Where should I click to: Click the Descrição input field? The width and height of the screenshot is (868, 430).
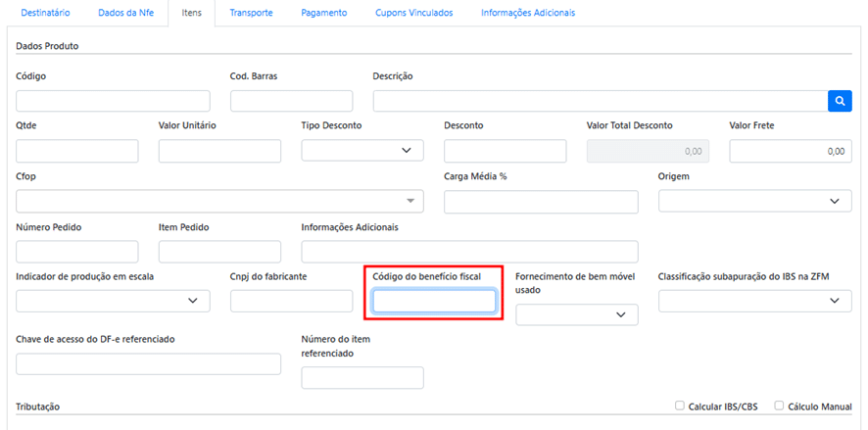point(600,101)
